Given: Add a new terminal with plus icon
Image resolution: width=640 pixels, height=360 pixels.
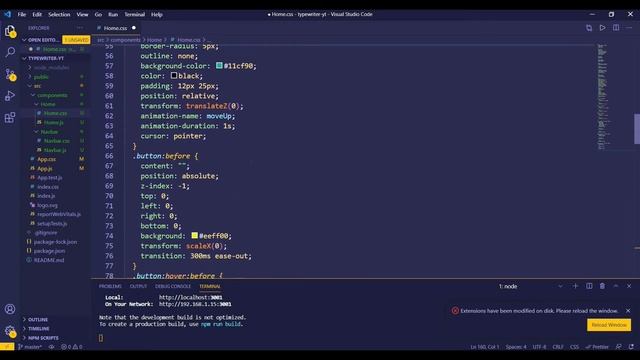Looking at the screenshot, I should 576,286.
